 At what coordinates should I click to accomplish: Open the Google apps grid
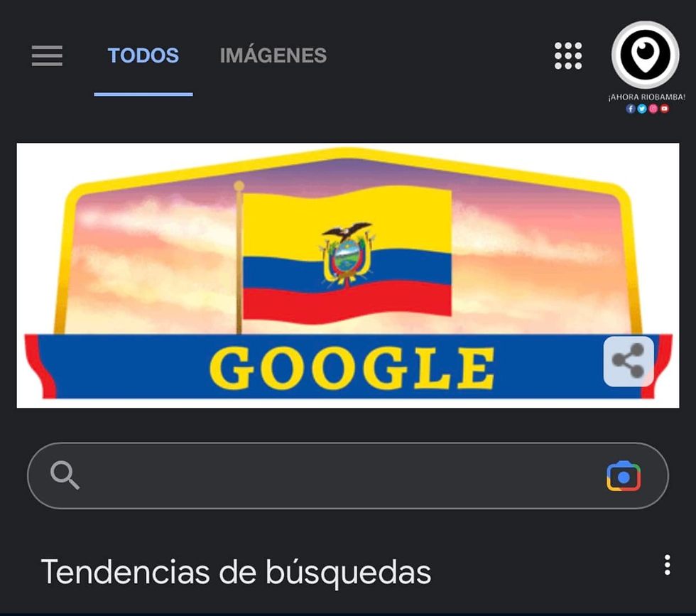[x=568, y=56]
